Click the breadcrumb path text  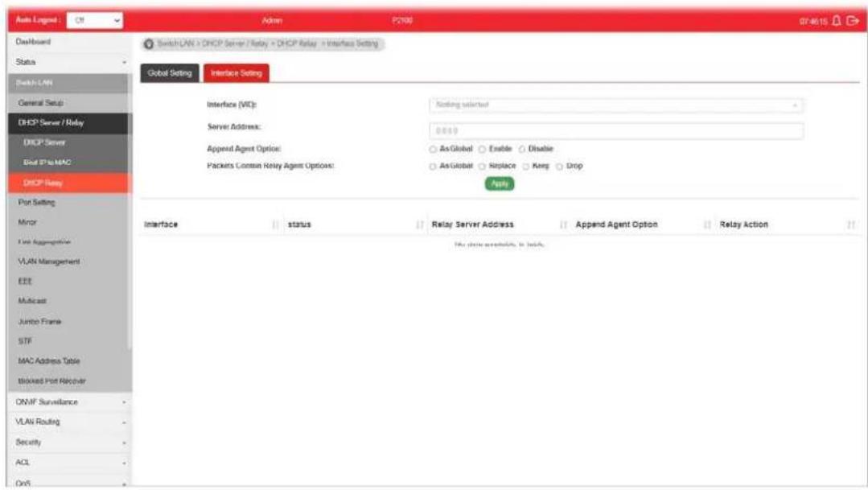tap(268, 43)
